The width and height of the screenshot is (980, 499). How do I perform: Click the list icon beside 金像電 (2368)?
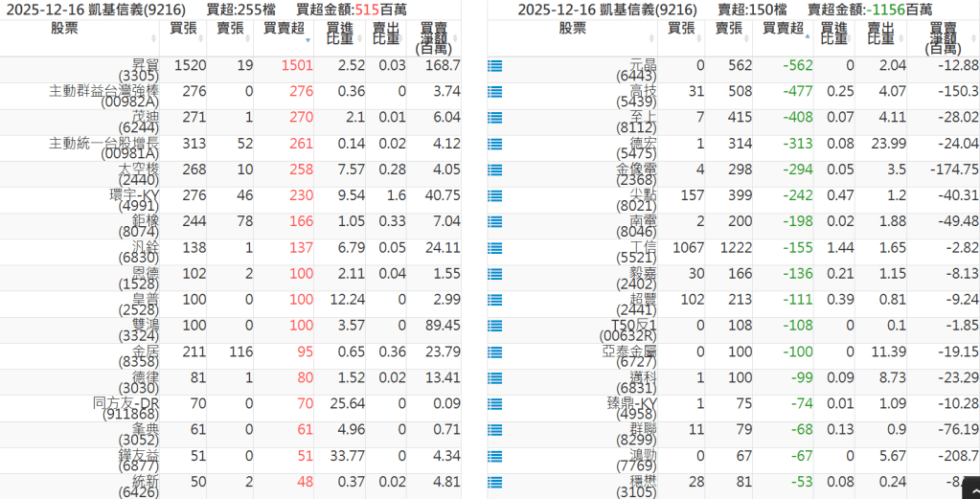pos(495,170)
